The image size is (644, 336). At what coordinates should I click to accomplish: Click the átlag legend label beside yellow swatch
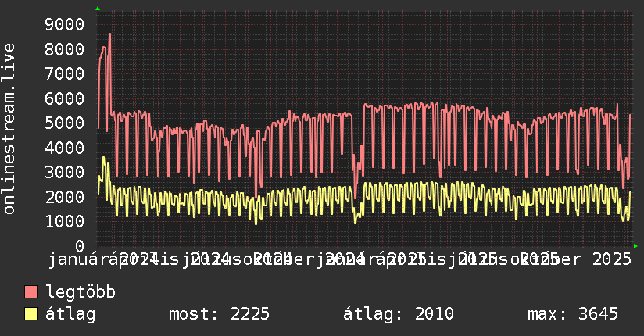[x=70, y=314]
